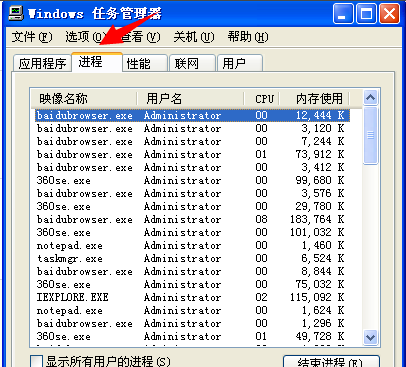The height and width of the screenshot is (367, 406).
Task: Click the process list scrollbar thumb
Action: 370,135
